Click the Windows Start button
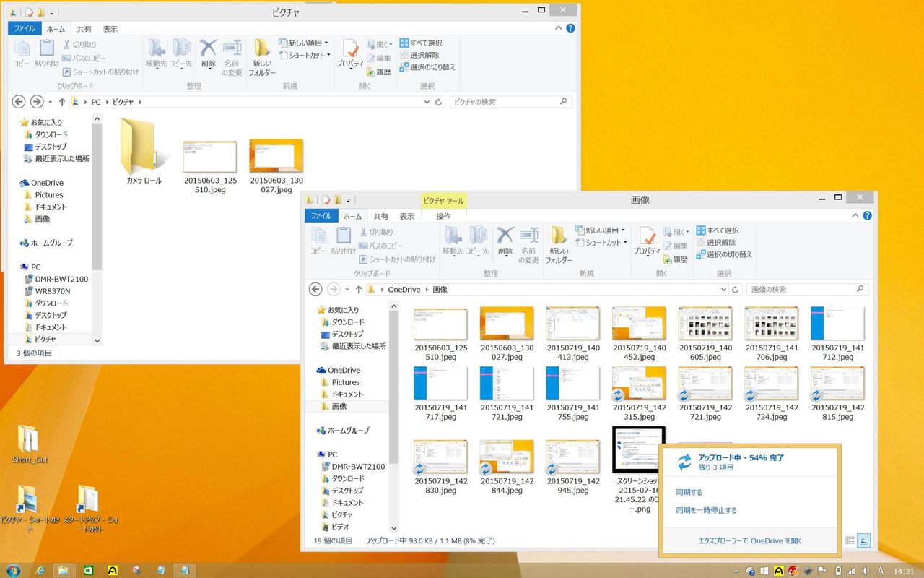 [x=14, y=570]
